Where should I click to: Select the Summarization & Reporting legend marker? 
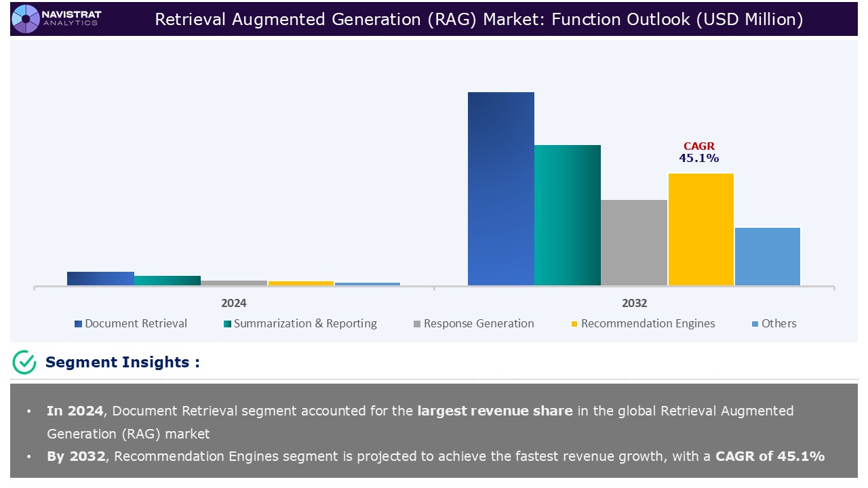[x=226, y=323]
